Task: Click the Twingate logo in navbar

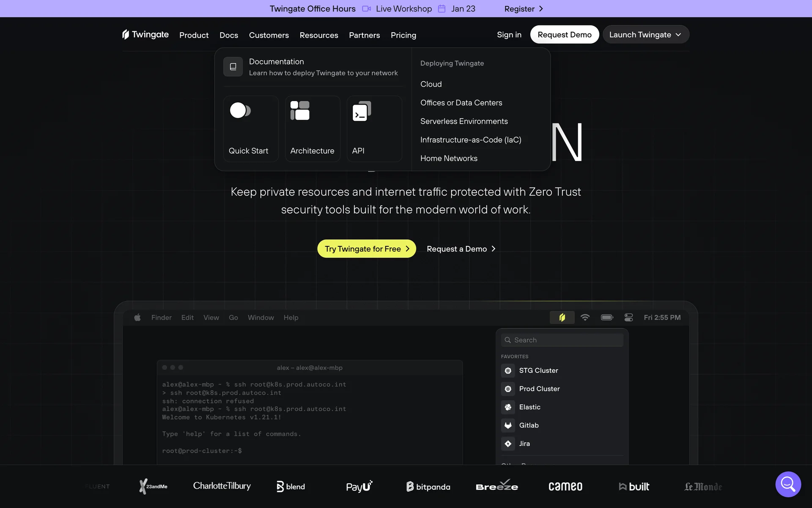Action: [145, 35]
